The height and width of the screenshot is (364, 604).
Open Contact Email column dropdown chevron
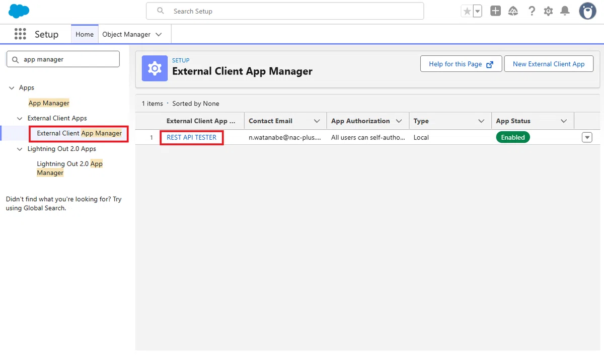pyautogui.click(x=317, y=121)
